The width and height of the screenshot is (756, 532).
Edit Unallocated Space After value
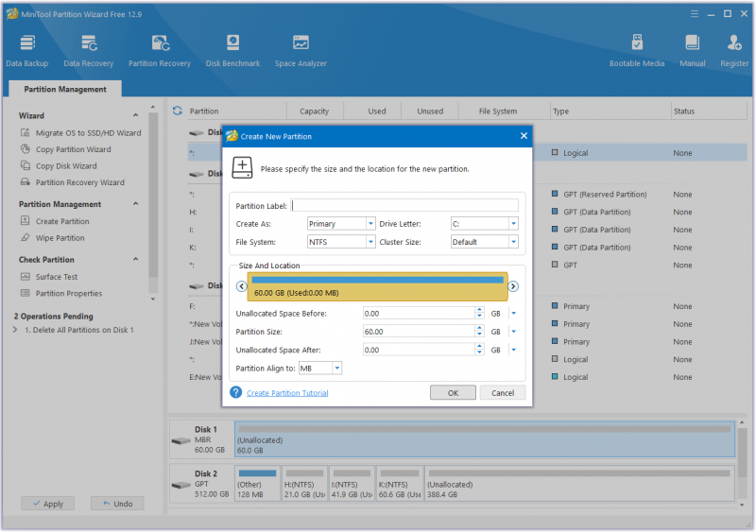pos(419,351)
